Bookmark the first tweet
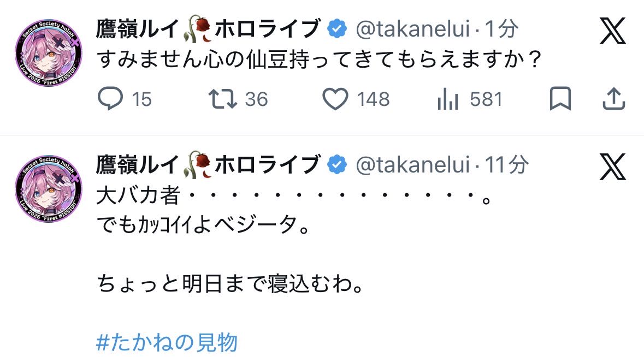644x357 pixels. tap(560, 99)
